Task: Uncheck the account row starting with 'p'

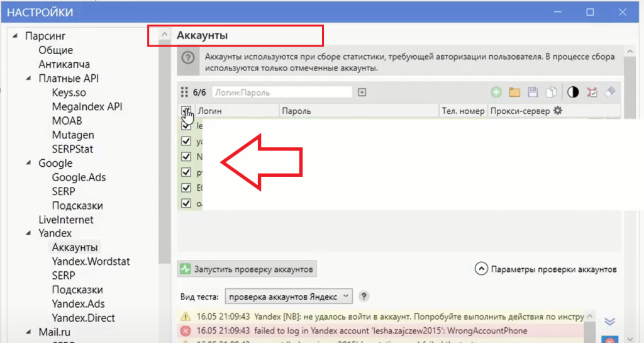Action: (186, 172)
